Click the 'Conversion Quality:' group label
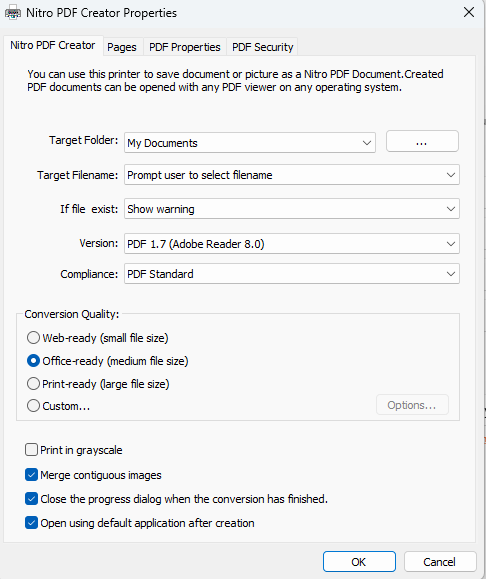The height and width of the screenshot is (579, 486). tap(72, 314)
